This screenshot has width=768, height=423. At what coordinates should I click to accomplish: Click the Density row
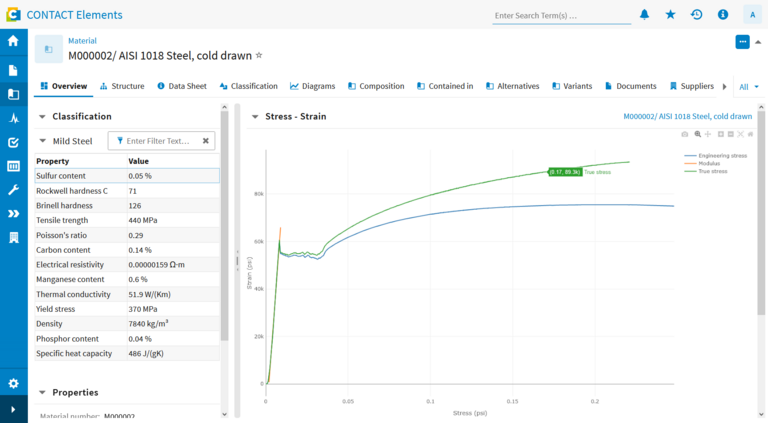point(127,324)
